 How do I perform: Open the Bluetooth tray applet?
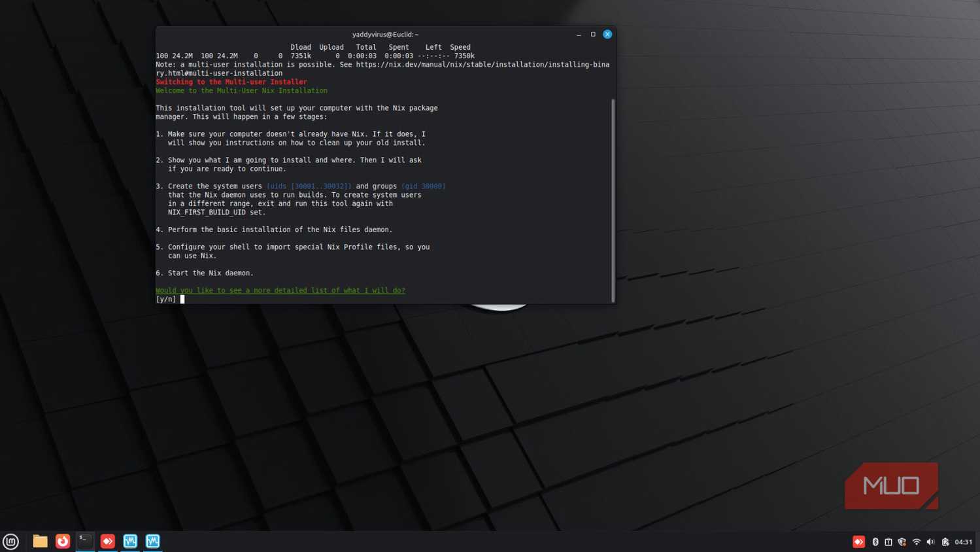coord(875,542)
